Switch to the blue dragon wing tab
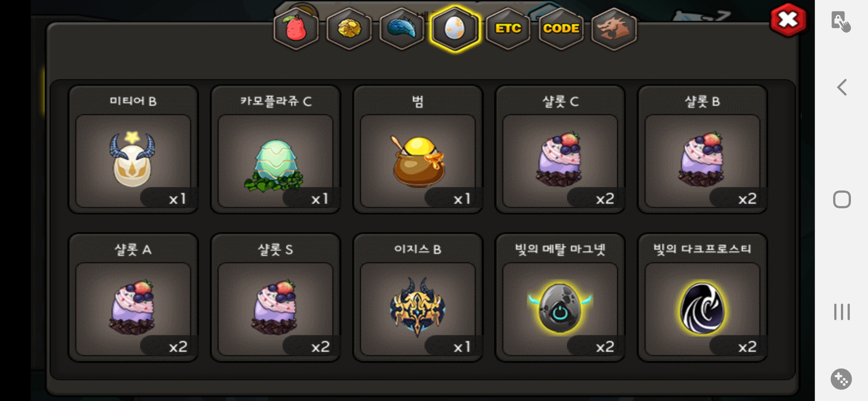This screenshot has height=401, width=868. coord(402,28)
